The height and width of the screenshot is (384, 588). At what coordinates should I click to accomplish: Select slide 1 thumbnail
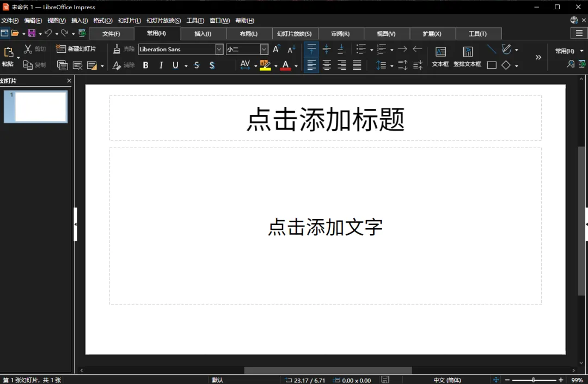[36, 107]
